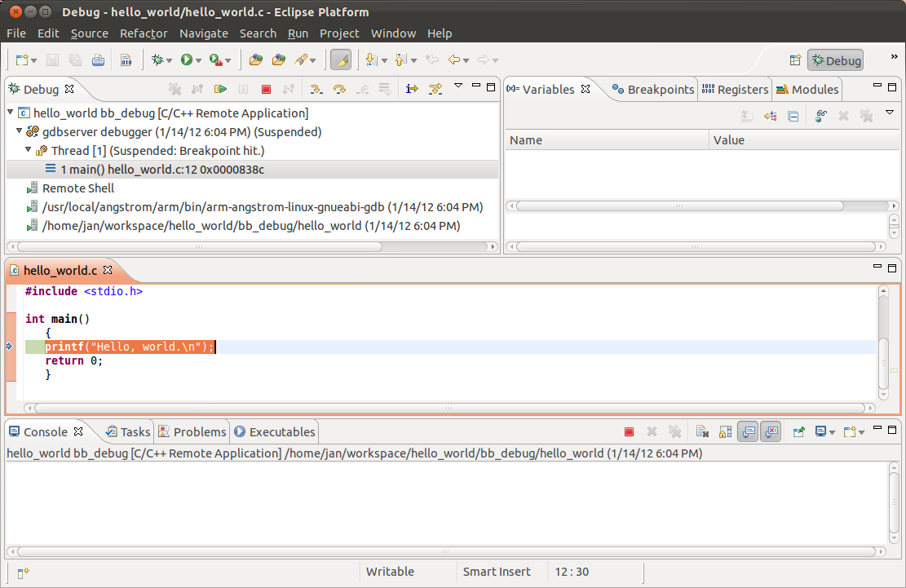Click the Debug perspective button

coord(836,60)
